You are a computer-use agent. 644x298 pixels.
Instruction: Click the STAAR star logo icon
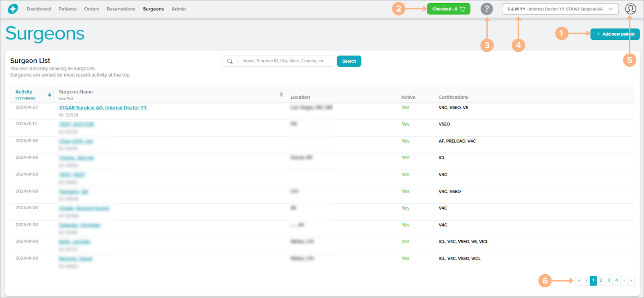[13, 9]
